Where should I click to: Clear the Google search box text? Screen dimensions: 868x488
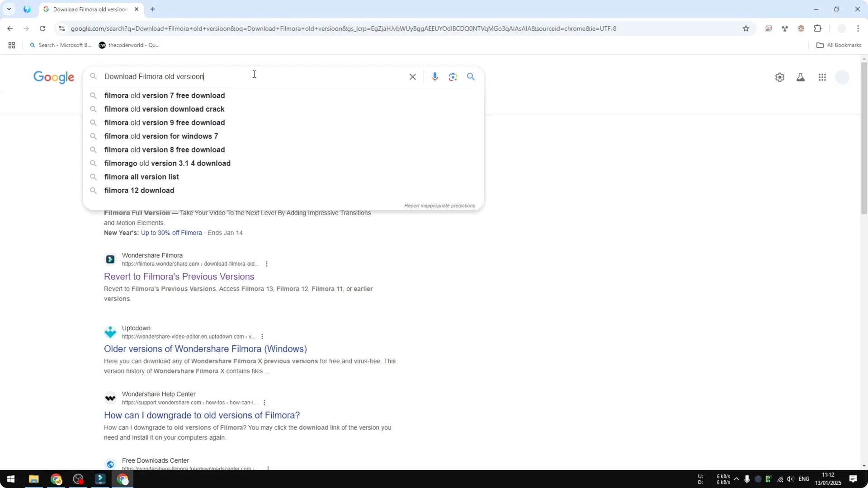(x=412, y=77)
